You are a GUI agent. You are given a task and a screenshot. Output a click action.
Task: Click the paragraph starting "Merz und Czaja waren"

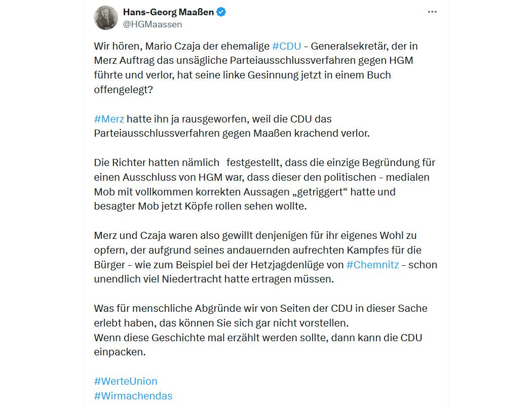(265, 257)
